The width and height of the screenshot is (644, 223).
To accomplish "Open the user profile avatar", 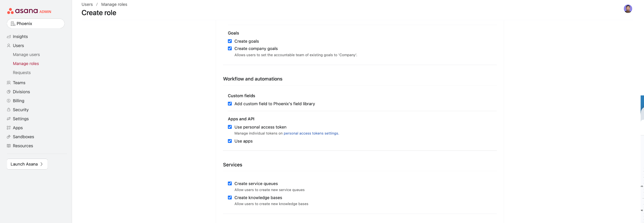I will 628,9.
